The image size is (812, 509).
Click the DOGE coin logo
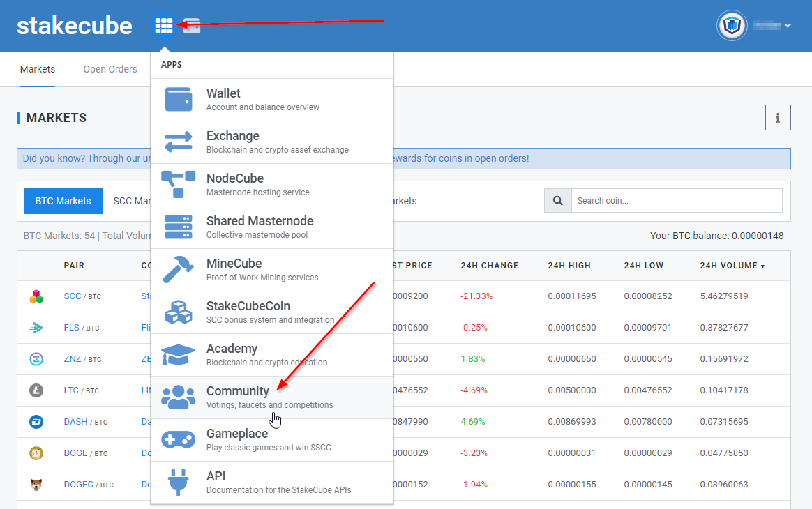(x=36, y=453)
